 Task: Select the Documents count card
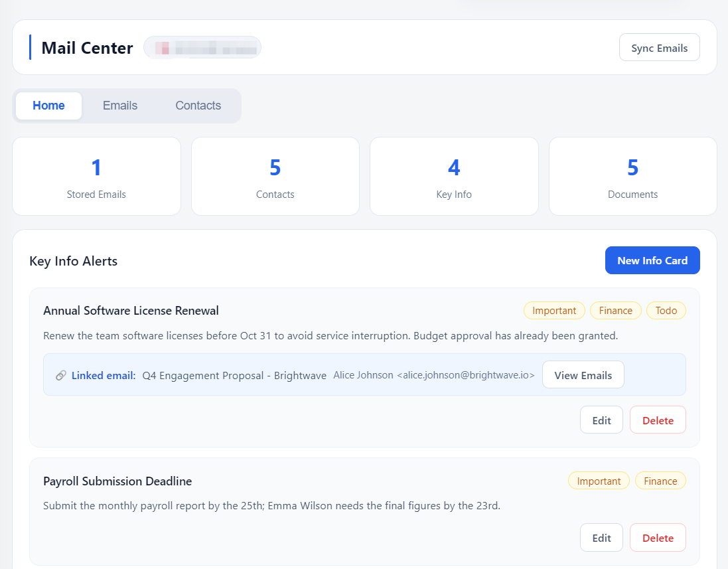click(x=633, y=177)
